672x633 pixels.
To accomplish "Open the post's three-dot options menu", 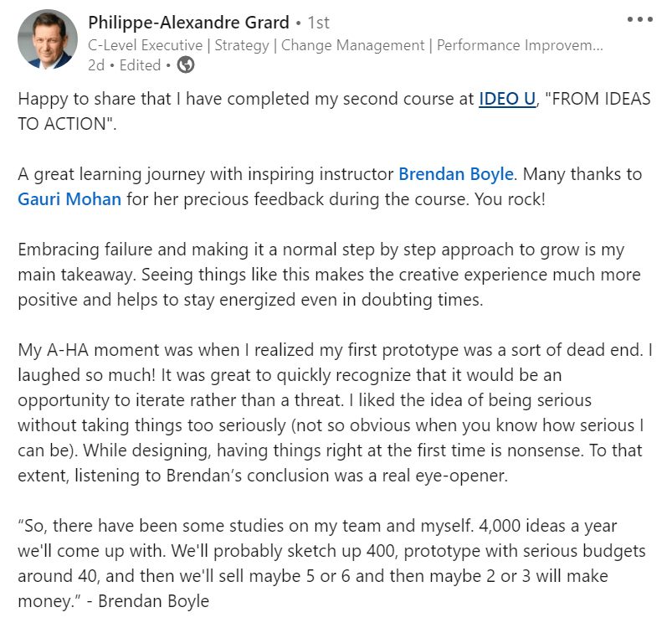I will point(639,20).
